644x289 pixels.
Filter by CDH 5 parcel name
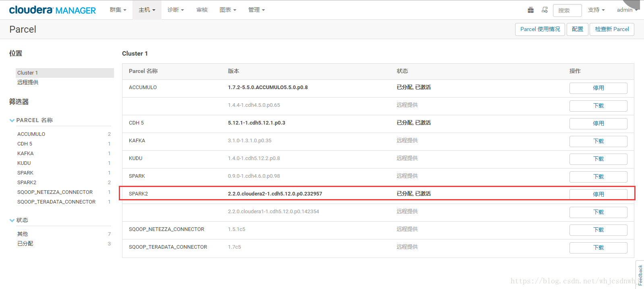[x=25, y=144]
